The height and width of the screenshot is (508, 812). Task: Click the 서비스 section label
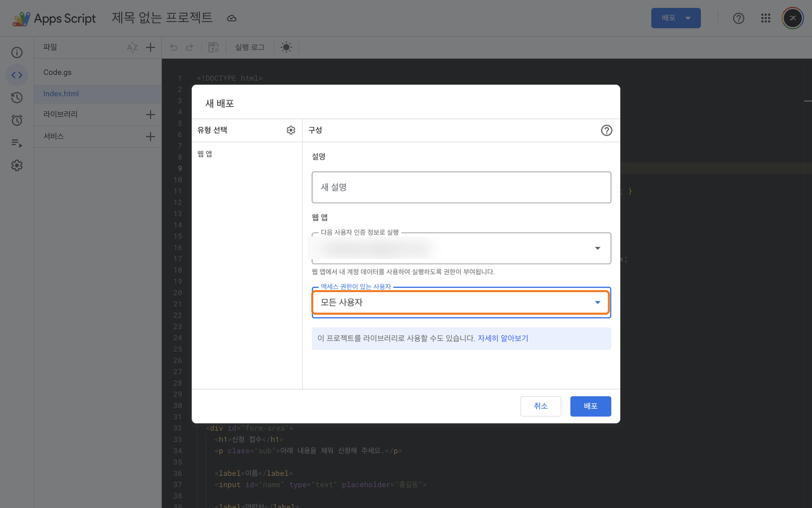(x=54, y=136)
